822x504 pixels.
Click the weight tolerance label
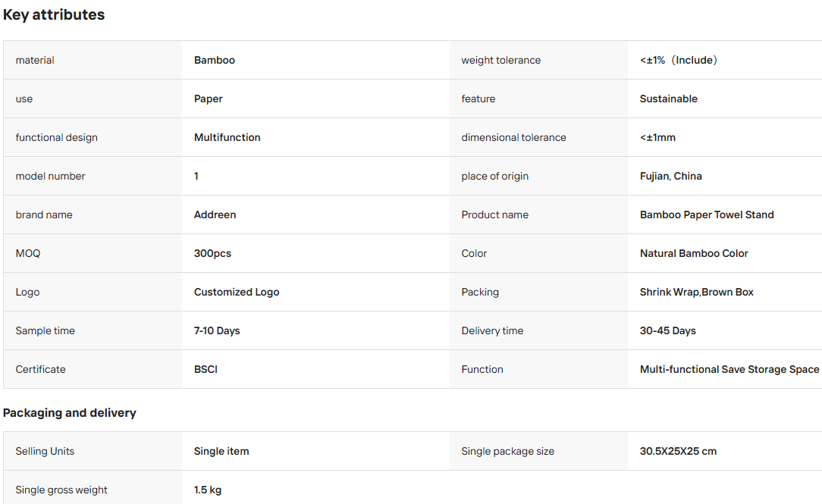(x=500, y=60)
